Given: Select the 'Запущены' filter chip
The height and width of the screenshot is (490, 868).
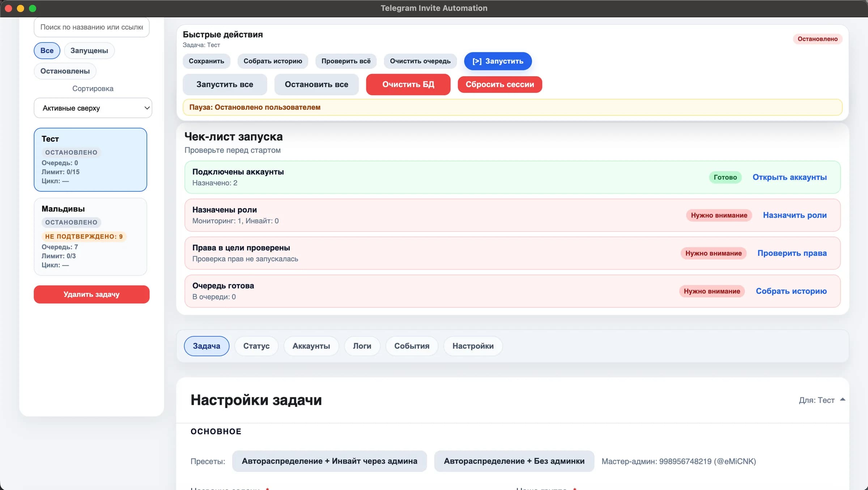Looking at the screenshot, I should 89,51.
